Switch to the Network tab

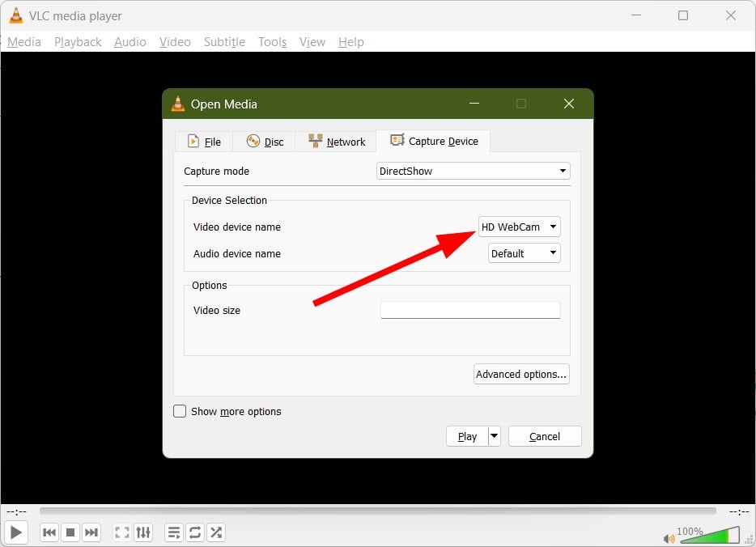click(336, 142)
